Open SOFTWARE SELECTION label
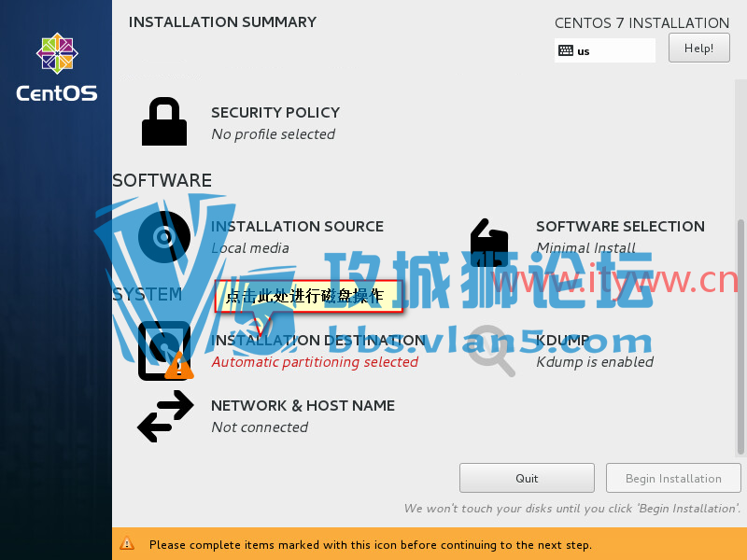 [x=620, y=226]
